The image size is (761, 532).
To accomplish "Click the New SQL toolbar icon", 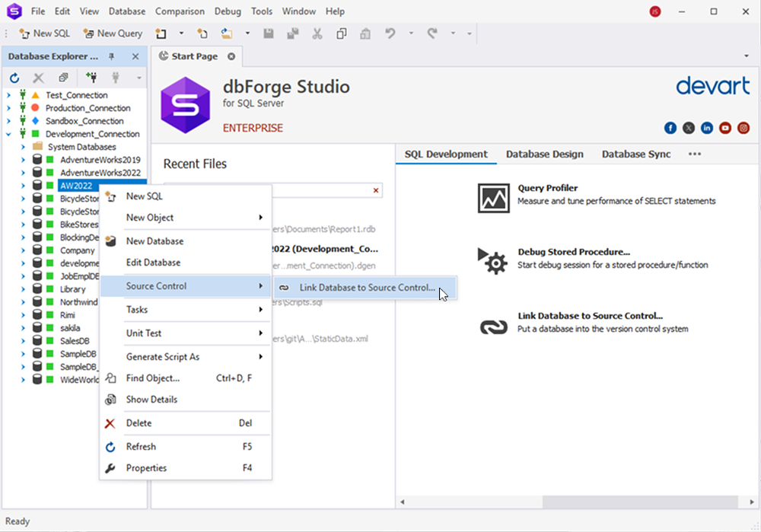I will (x=44, y=33).
